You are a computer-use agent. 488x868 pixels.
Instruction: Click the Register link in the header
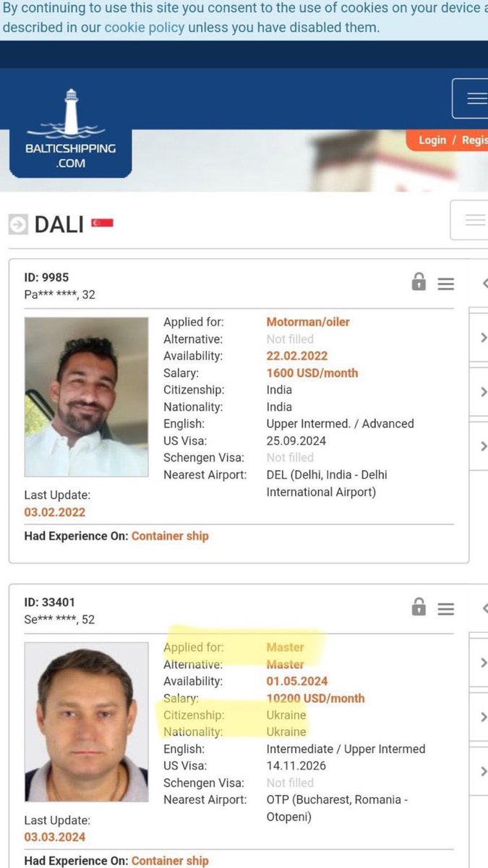coord(475,140)
